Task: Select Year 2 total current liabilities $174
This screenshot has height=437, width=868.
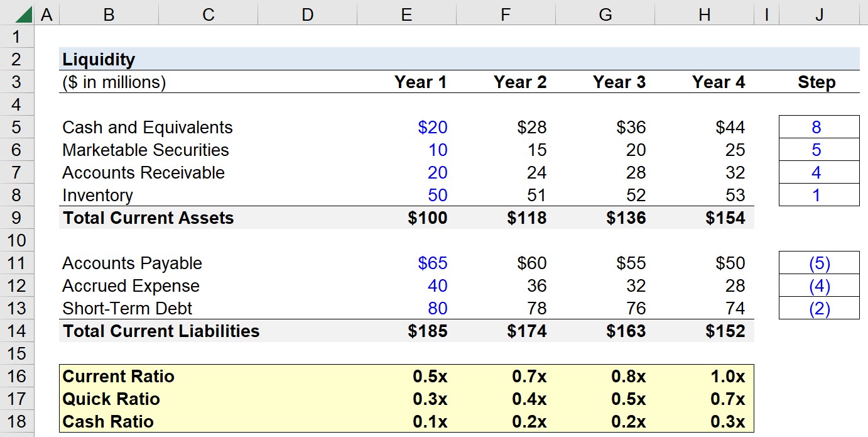Action: tap(527, 331)
